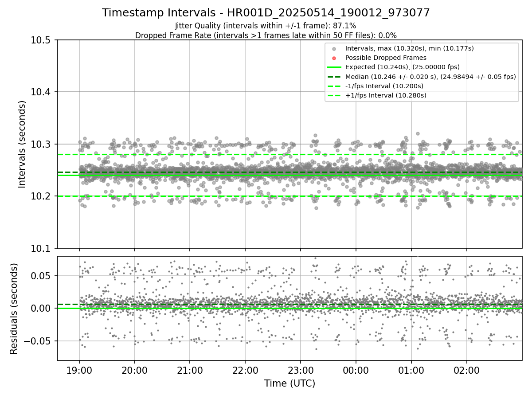Click the 10.3 y-axis tick label
This screenshot has width=532, height=399.
tap(41, 144)
